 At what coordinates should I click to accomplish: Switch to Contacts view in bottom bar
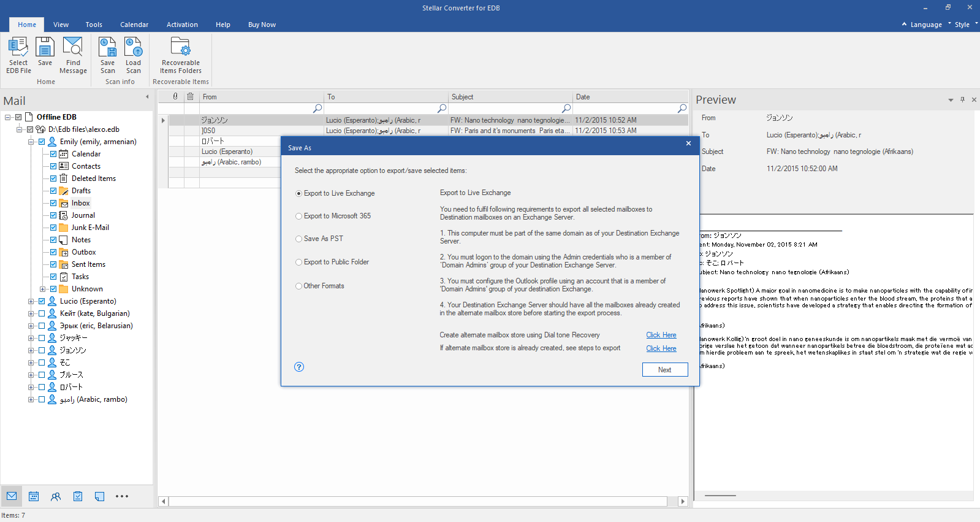pyautogui.click(x=56, y=496)
